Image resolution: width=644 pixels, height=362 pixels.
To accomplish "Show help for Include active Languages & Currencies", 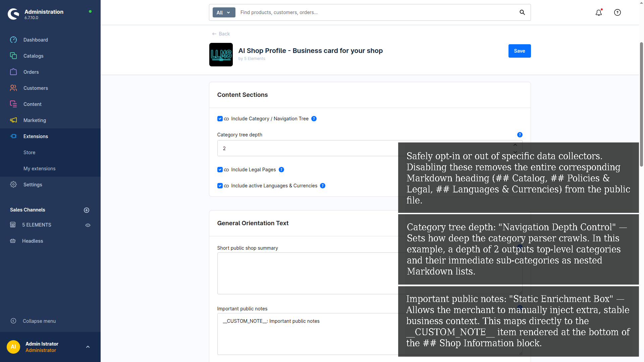I will point(323,186).
